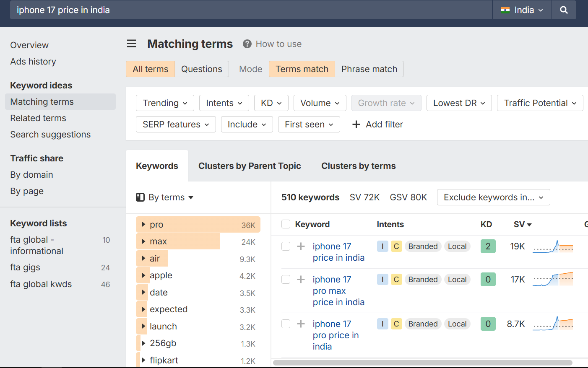The width and height of the screenshot is (588, 368).
Task: Click the Branded tag on 'iphone 17 pro max price in india'
Action: pos(423,280)
